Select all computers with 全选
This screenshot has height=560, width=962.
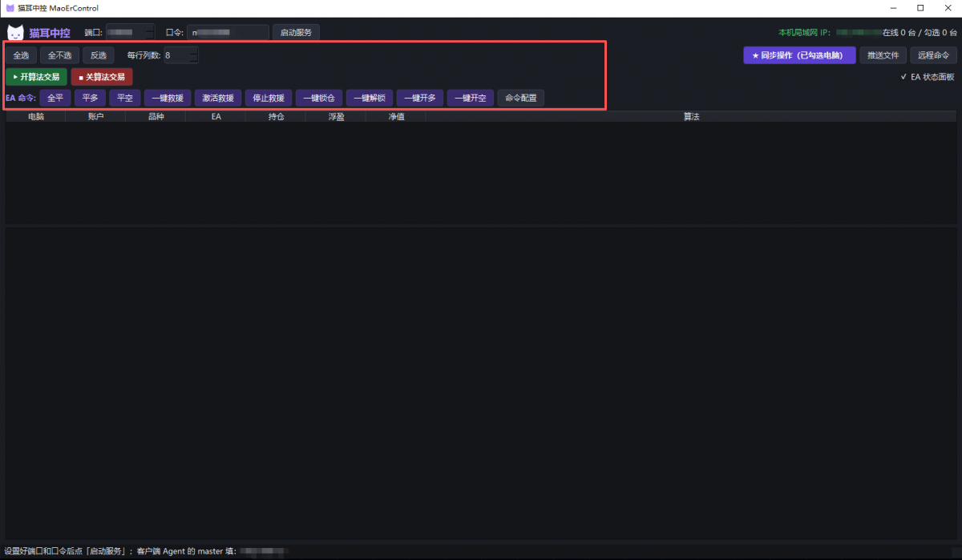pos(21,55)
